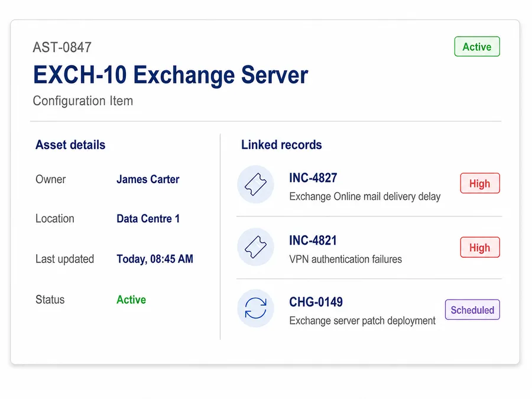This screenshot has width=532, height=399.
Task: Click the Location field label
Action: tap(55, 219)
